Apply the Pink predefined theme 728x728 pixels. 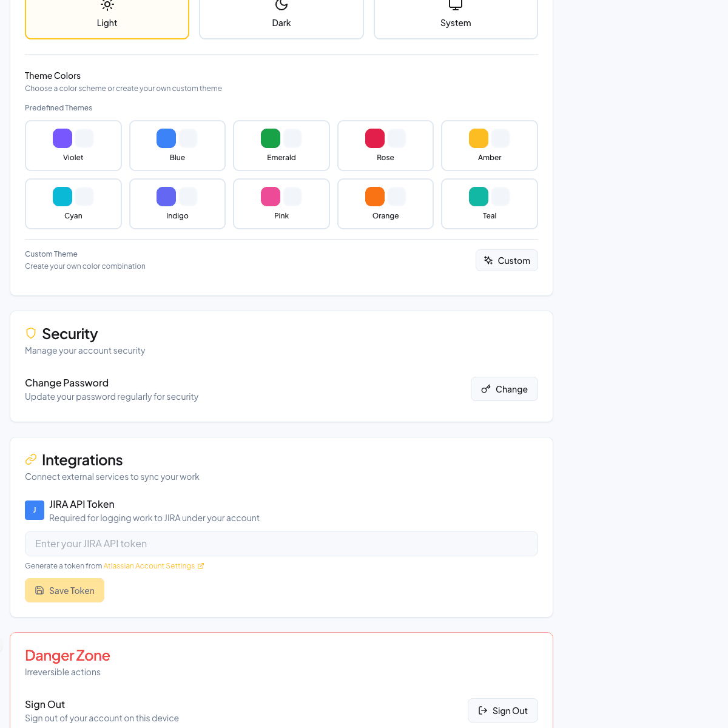(281, 204)
